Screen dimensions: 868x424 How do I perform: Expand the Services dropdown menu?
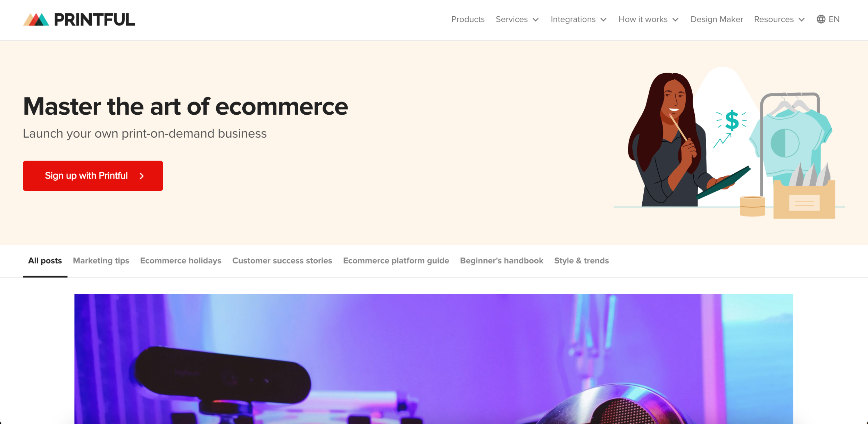pyautogui.click(x=517, y=19)
